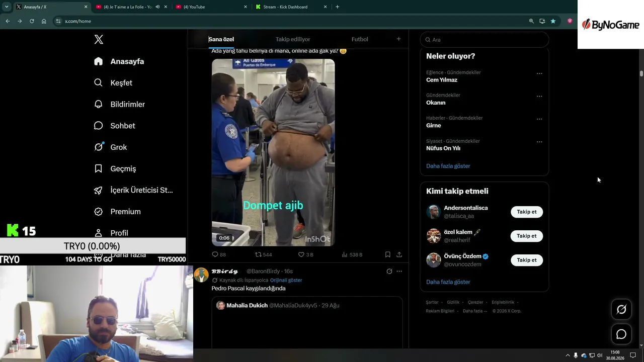Open browser tab search dropdown
Image resolution: width=644 pixels, height=362 pixels.
click(x=7, y=7)
